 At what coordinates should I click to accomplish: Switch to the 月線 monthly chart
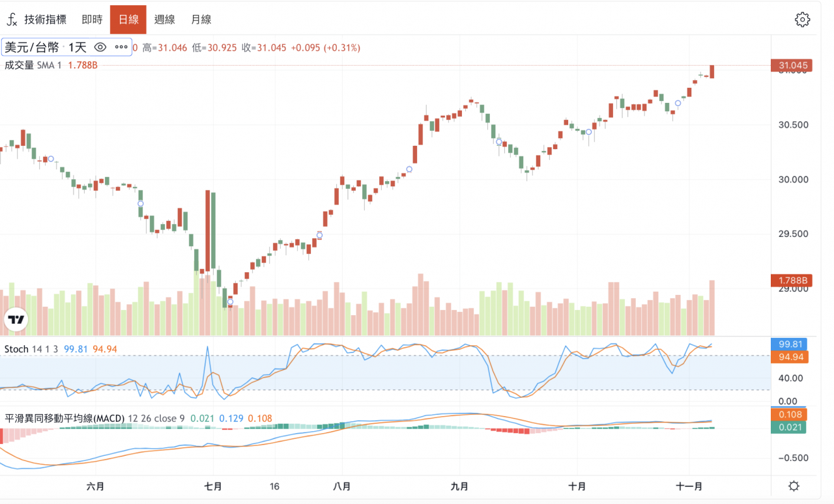201,20
